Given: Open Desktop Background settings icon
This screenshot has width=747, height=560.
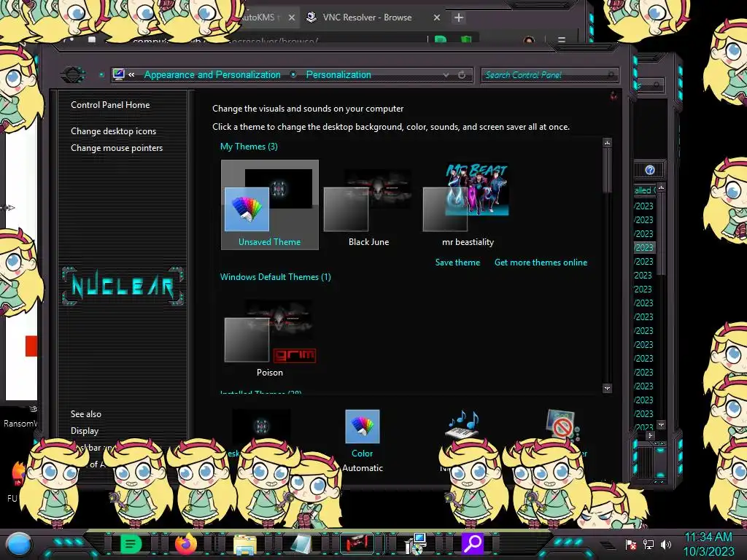Looking at the screenshot, I should click(x=261, y=426).
